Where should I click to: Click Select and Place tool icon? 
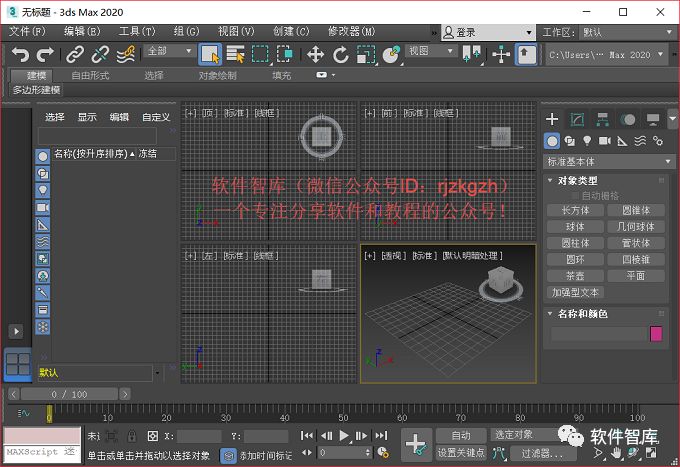pyautogui.click(x=391, y=55)
